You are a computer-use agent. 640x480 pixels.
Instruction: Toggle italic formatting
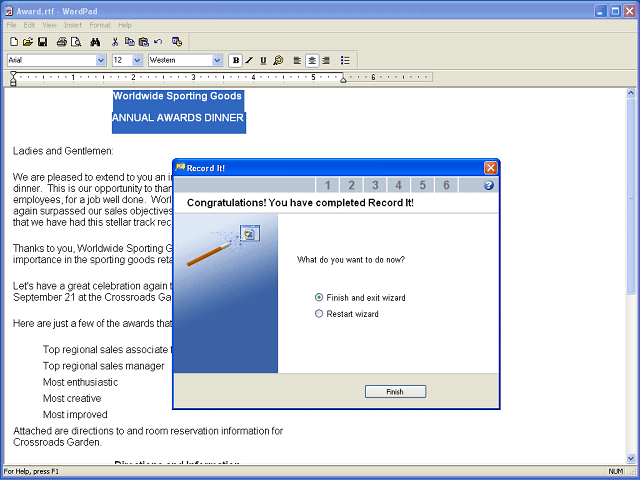249,60
